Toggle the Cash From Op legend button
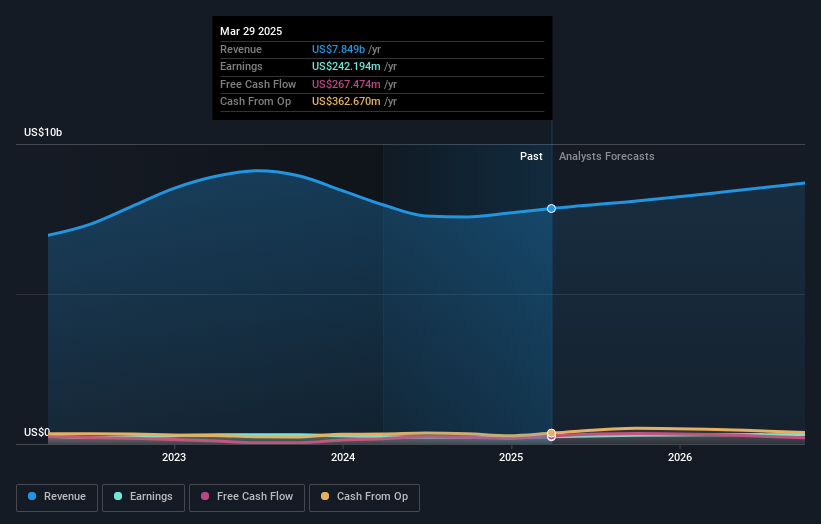821x524 pixels. (364, 497)
